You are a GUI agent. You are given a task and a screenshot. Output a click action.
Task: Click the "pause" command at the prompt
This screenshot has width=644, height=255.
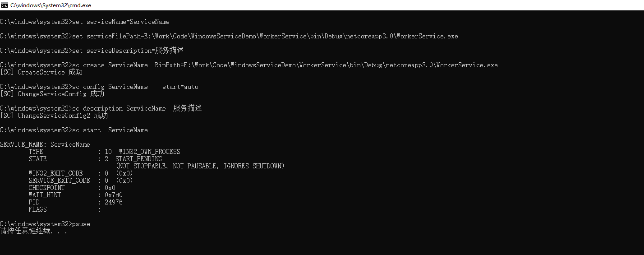click(81, 224)
